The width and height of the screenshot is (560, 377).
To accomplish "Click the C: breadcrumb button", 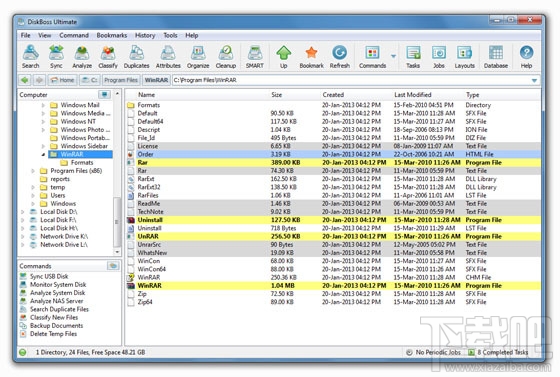I will [x=89, y=80].
